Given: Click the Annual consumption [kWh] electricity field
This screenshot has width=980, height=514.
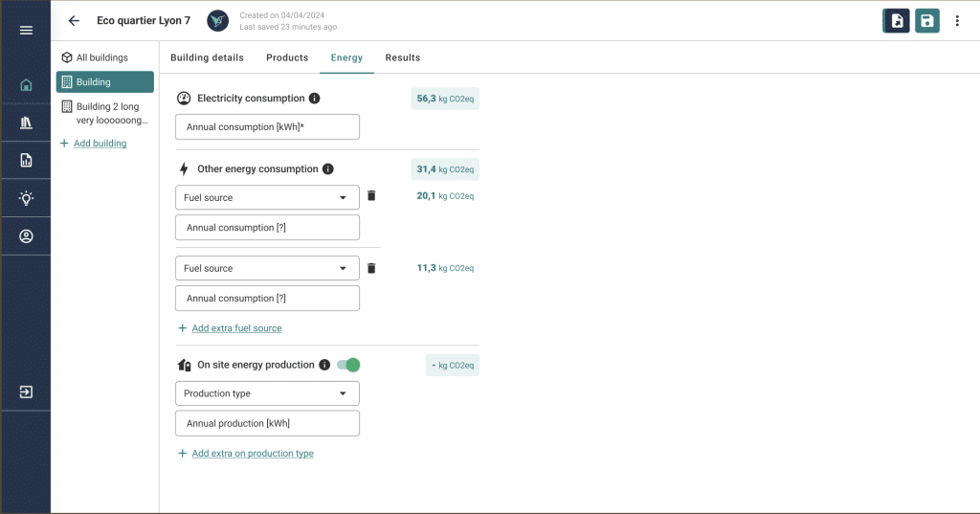Looking at the screenshot, I should pos(267,127).
